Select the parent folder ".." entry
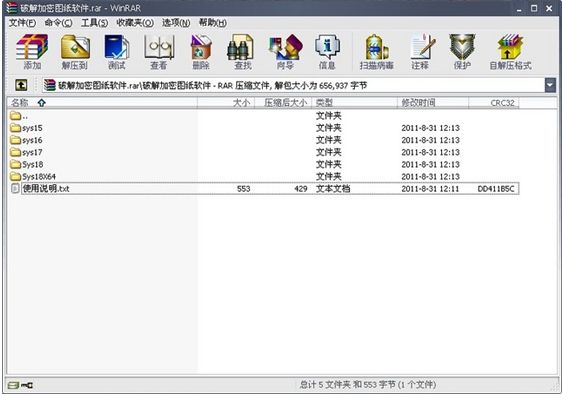 (x=19, y=116)
